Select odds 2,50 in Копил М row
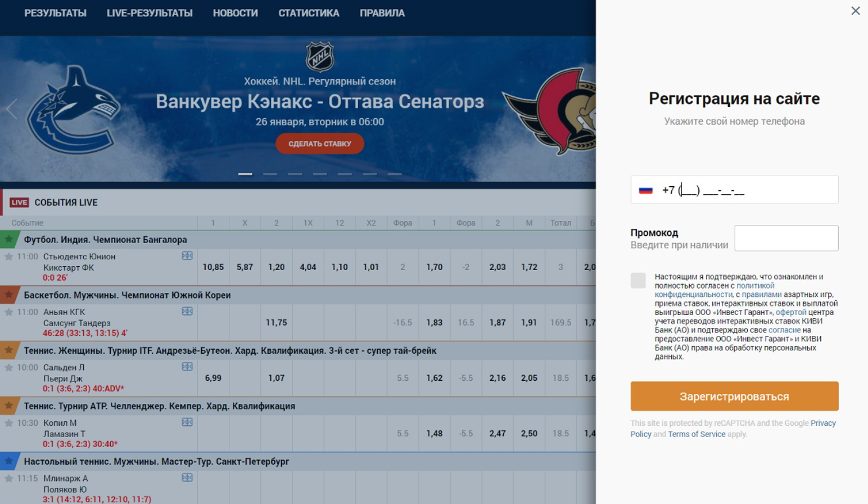The image size is (868, 504). (x=528, y=433)
